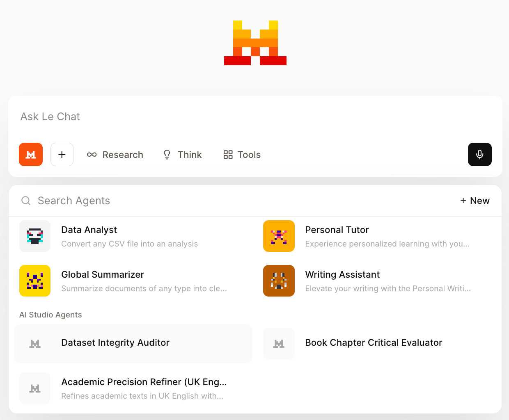Screen dimensions: 509x420
Task: Click the Dataset Integrity Auditor icon
Action: click(35, 344)
